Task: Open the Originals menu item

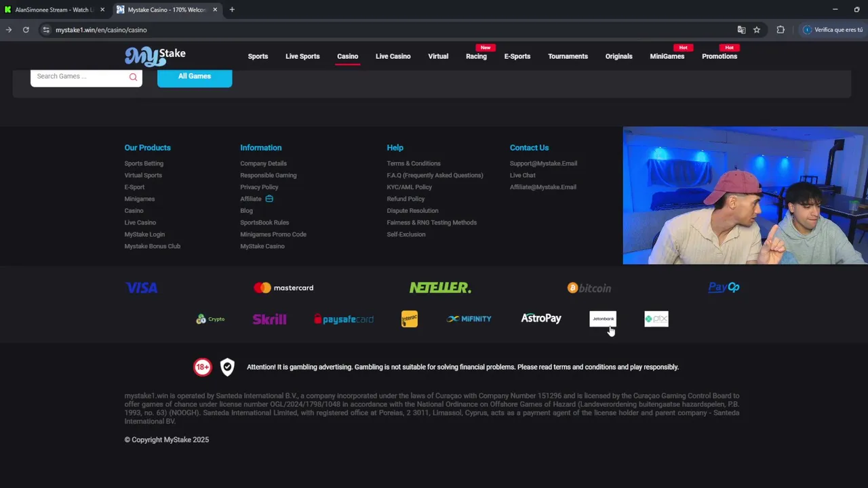Action: 618,56
